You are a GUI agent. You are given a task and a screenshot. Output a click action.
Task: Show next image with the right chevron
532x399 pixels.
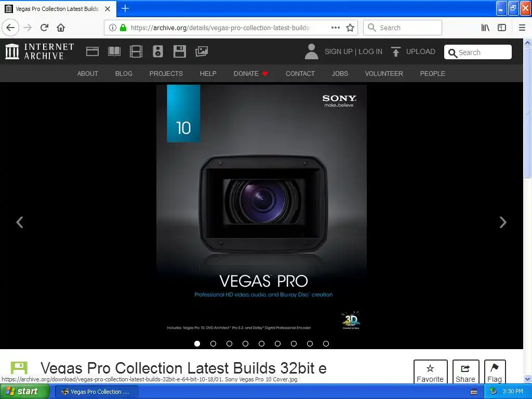point(503,222)
